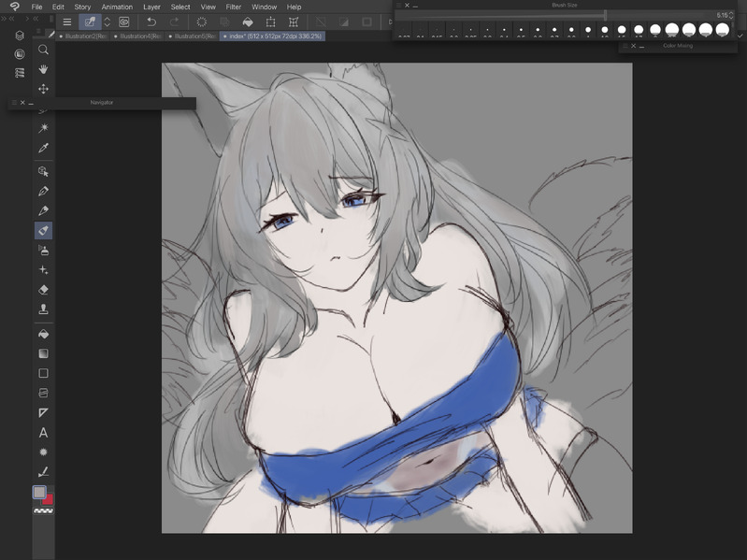This screenshot has width=747, height=560.
Task: Click the Undo arrow in command bar
Action: coord(151,22)
